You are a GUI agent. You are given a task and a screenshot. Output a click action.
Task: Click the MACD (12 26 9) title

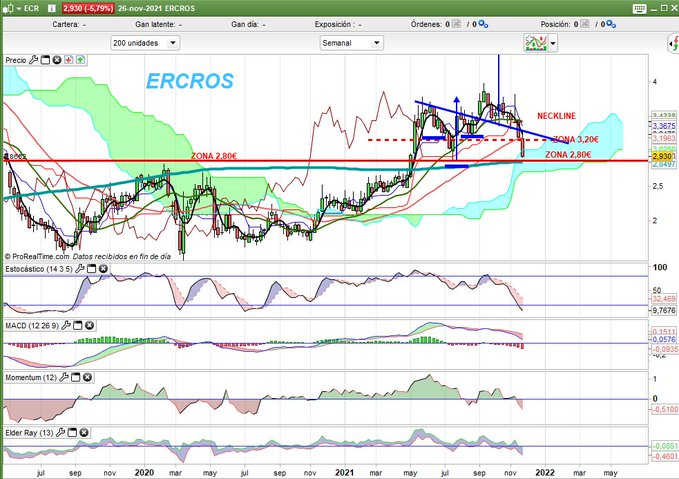pos(32,325)
